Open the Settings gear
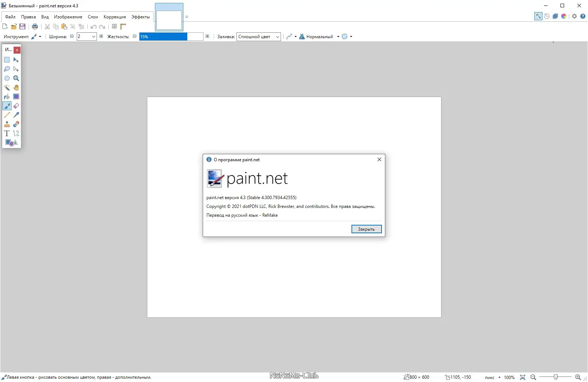Image resolution: width=588 pixels, height=382 pixels. 574,16
